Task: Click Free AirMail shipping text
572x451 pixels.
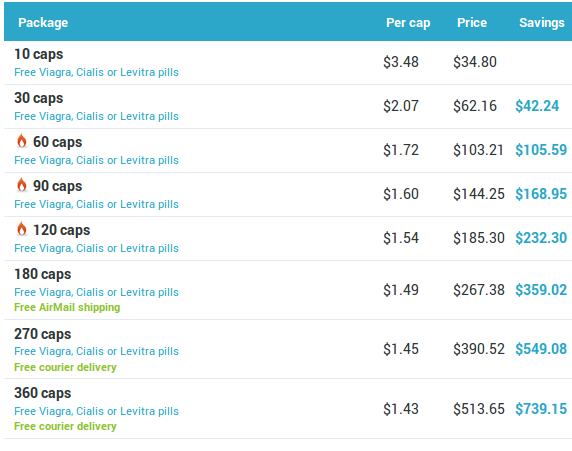Action: point(67,307)
